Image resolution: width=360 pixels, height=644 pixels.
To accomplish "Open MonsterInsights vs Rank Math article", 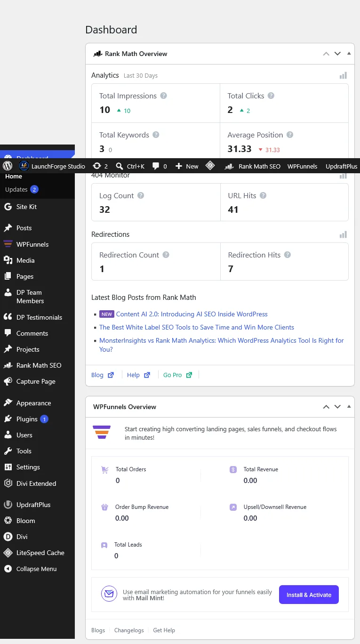I will click(x=222, y=345).
